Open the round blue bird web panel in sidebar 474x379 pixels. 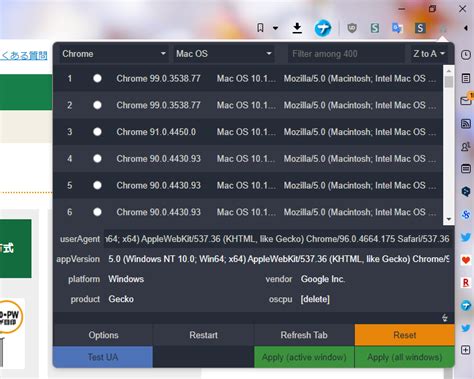point(466,305)
